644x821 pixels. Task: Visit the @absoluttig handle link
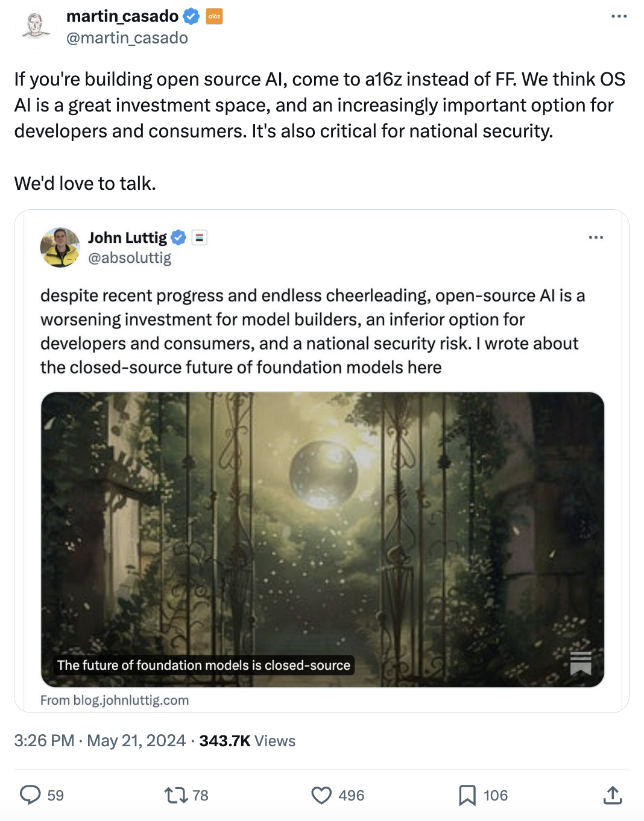pyautogui.click(x=130, y=258)
